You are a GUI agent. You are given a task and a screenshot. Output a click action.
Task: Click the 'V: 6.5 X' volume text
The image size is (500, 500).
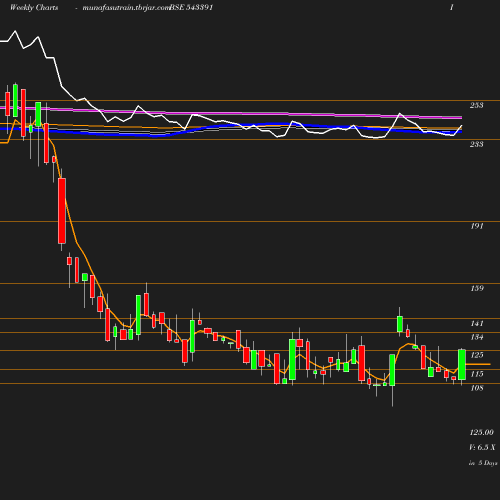tap(482, 447)
